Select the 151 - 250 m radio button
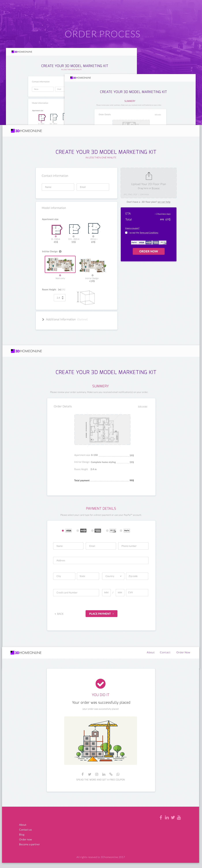The width and height of the screenshot is (202, 868). (x=73, y=236)
